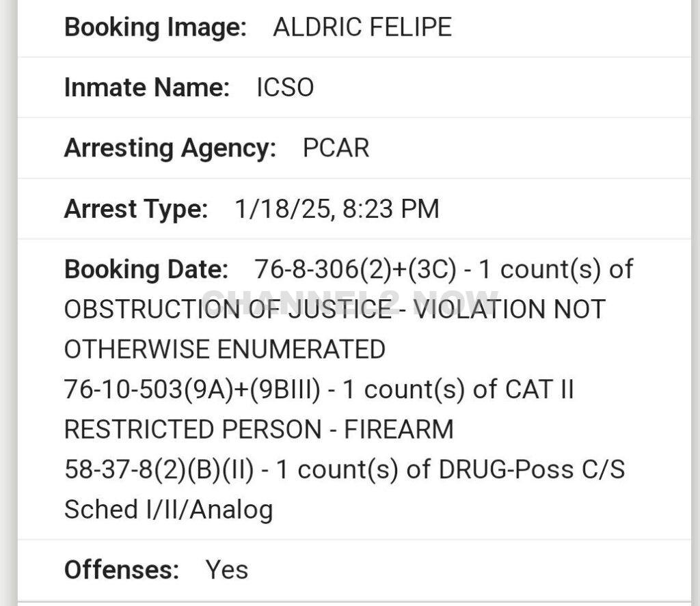Screen dimensions: 700x606
Task: Click the Sched I/II/Analog text
Action: (x=168, y=510)
